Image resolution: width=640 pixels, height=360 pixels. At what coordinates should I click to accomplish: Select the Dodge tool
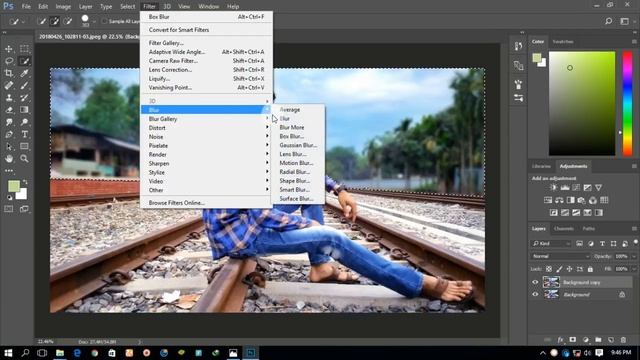coord(24,122)
